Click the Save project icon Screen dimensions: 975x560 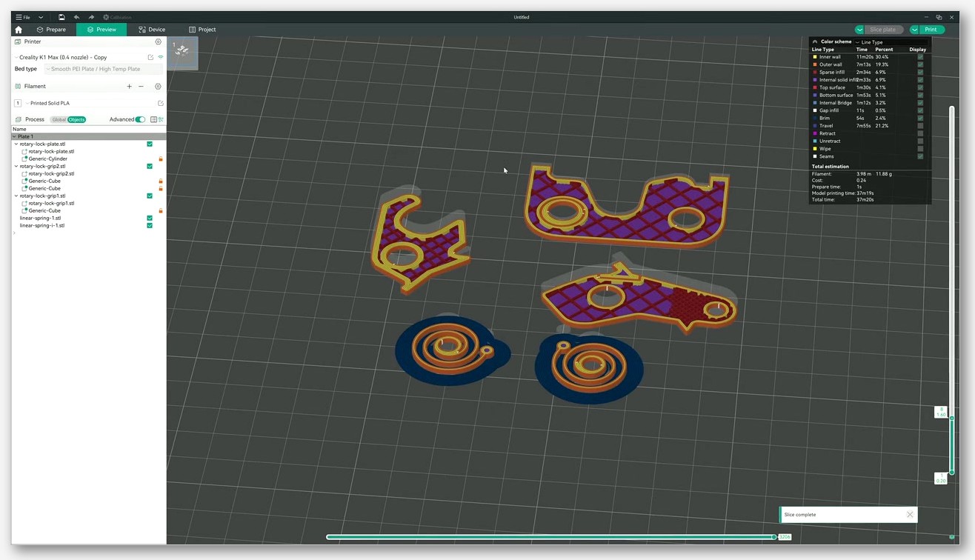coord(61,17)
